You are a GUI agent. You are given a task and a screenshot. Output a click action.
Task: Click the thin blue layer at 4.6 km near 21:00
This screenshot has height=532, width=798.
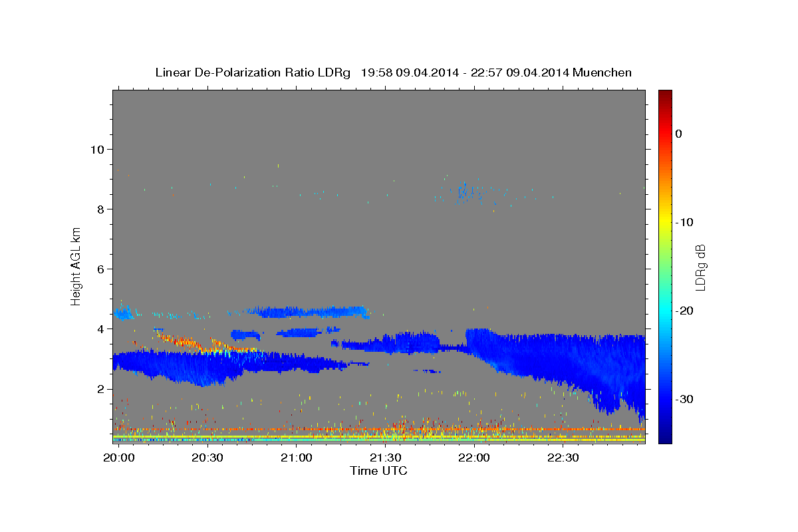309,311
